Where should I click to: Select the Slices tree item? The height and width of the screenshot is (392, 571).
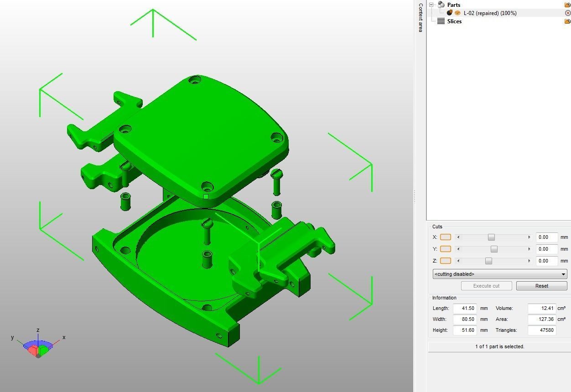click(x=454, y=21)
